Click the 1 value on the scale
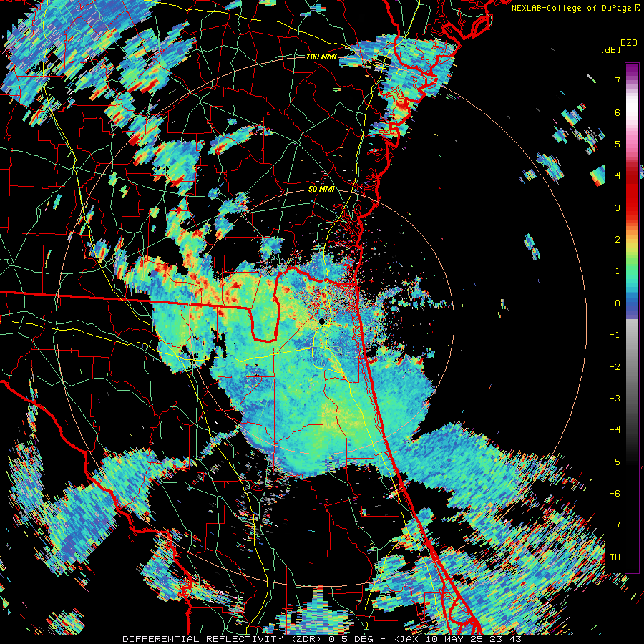 [618, 271]
